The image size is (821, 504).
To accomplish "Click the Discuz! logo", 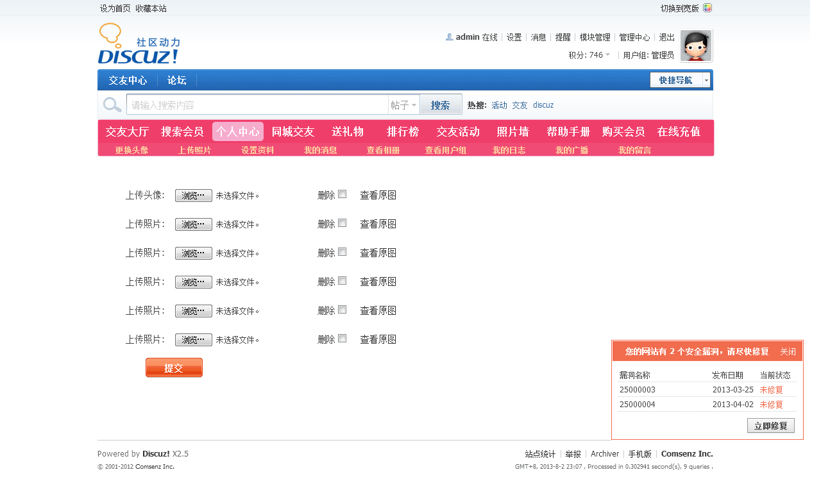I will (139, 44).
